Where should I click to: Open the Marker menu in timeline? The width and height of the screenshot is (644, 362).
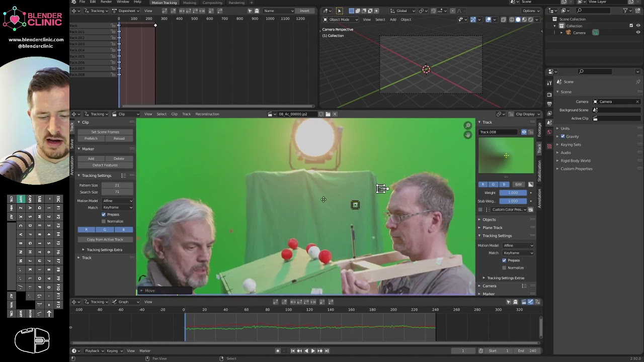point(145,351)
